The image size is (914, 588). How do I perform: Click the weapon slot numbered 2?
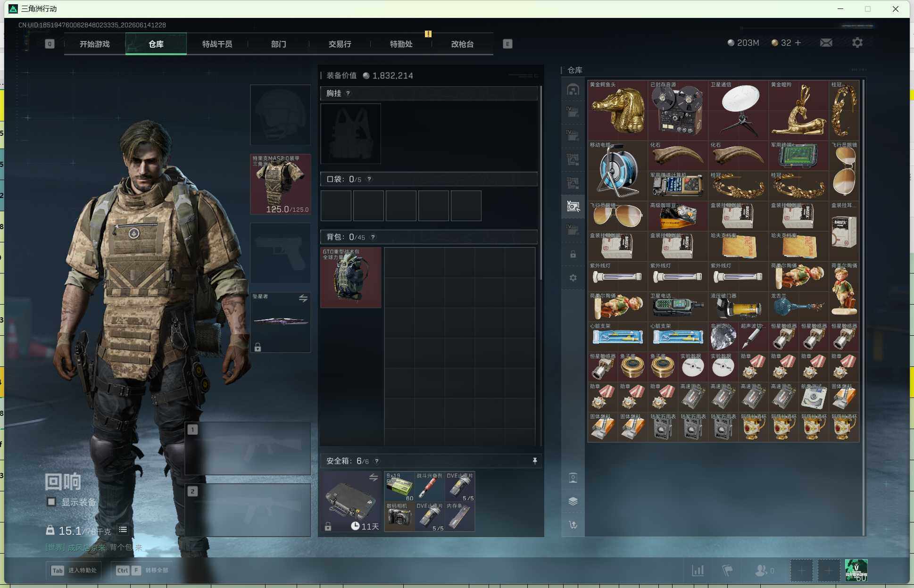click(248, 510)
